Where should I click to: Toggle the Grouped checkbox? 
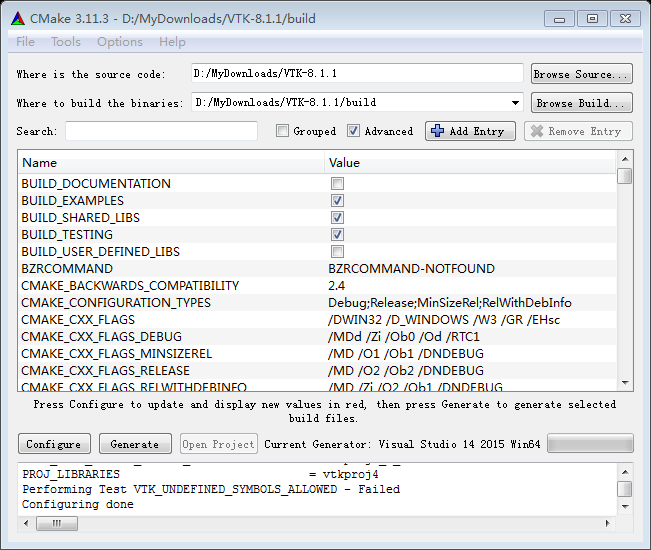282,131
